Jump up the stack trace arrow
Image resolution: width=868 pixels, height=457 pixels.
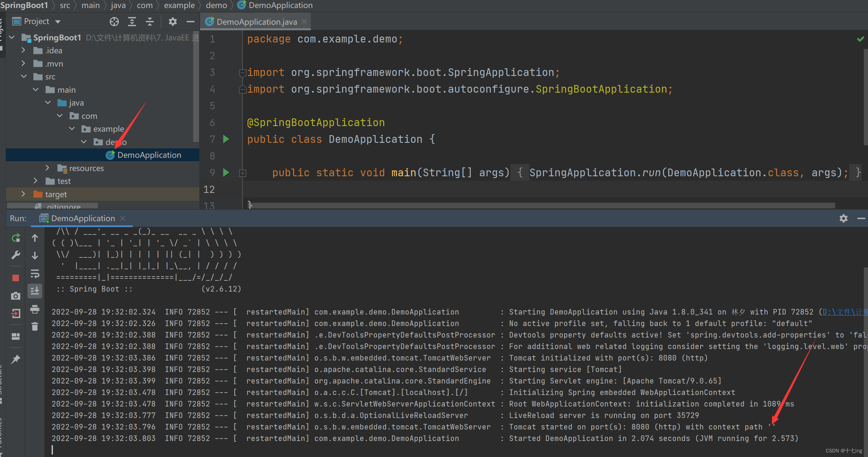click(x=35, y=238)
